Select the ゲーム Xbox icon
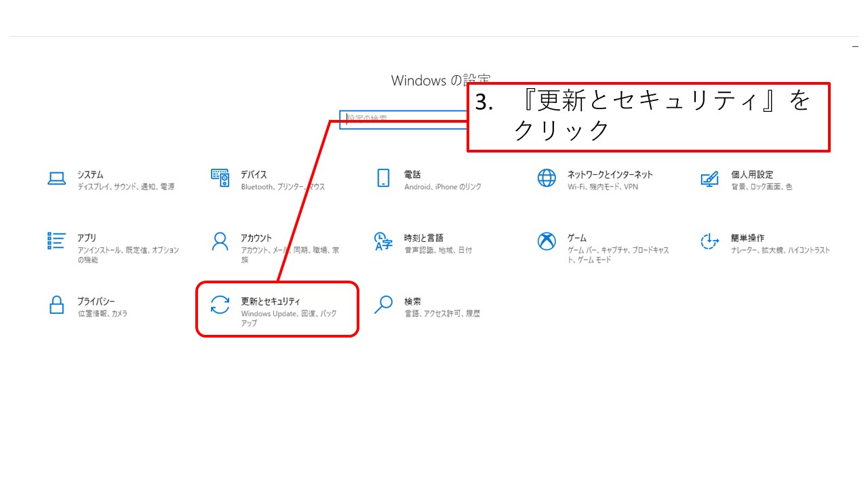The width and height of the screenshot is (868, 488). pyautogui.click(x=547, y=241)
